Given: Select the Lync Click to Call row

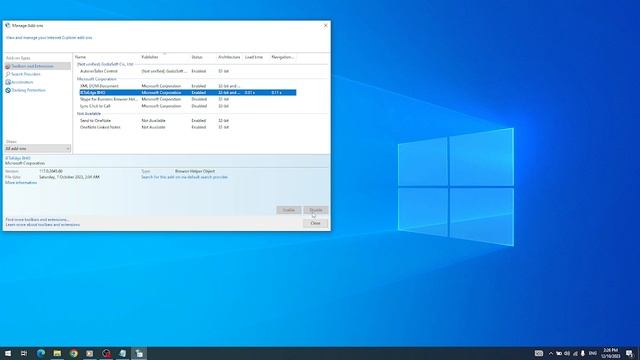Looking at the screenshot, I should click(188, 106).
